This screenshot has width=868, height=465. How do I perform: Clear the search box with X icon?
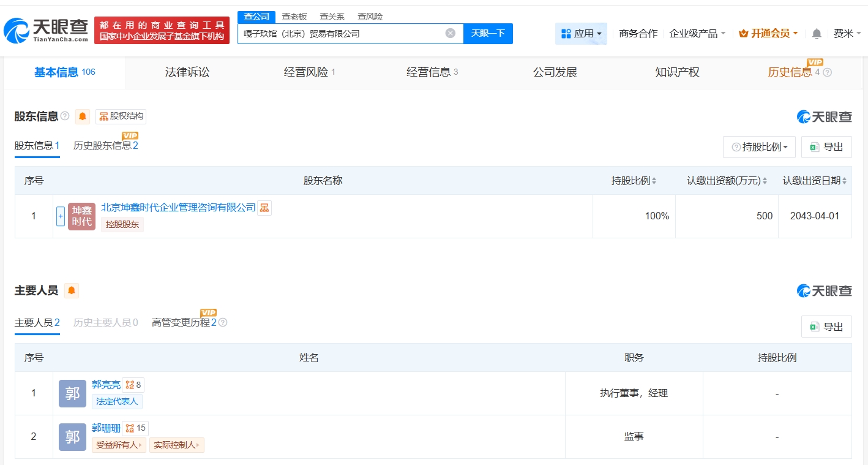[451, 33]
